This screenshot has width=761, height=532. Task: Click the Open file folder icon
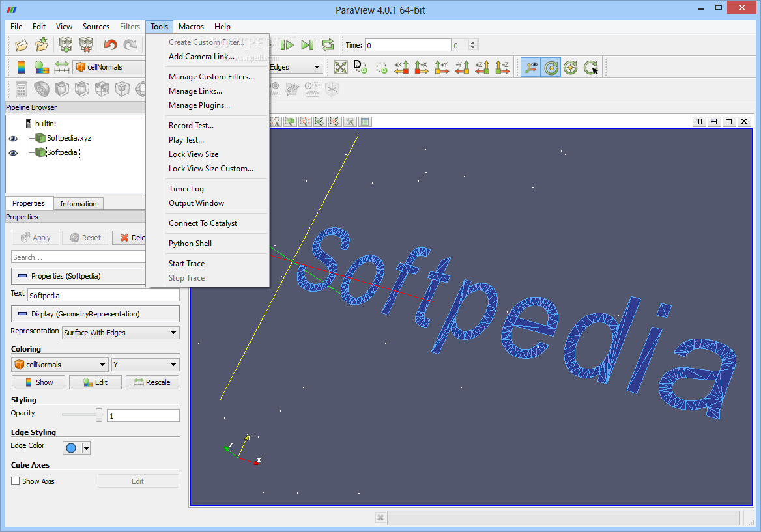tap(22, 45)
